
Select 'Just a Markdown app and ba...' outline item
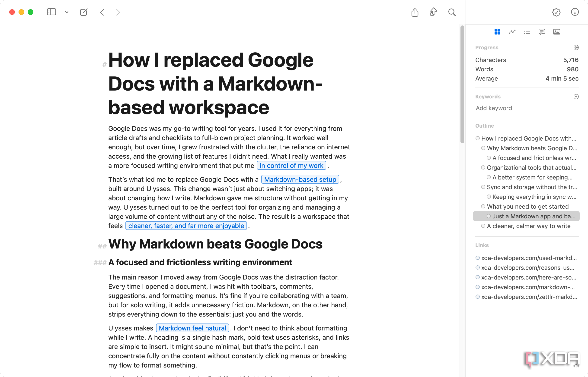click(526, 217)
